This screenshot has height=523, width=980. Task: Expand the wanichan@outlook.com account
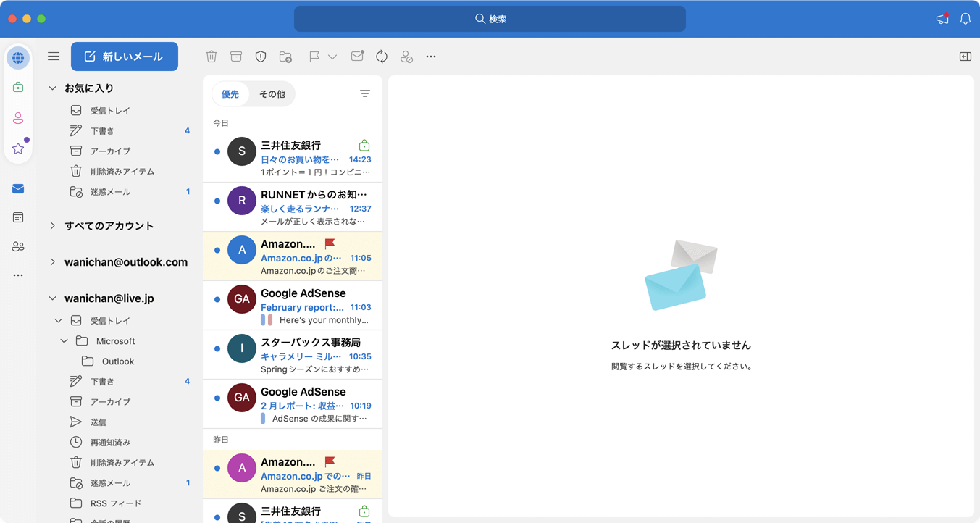(x=52, y=262)
